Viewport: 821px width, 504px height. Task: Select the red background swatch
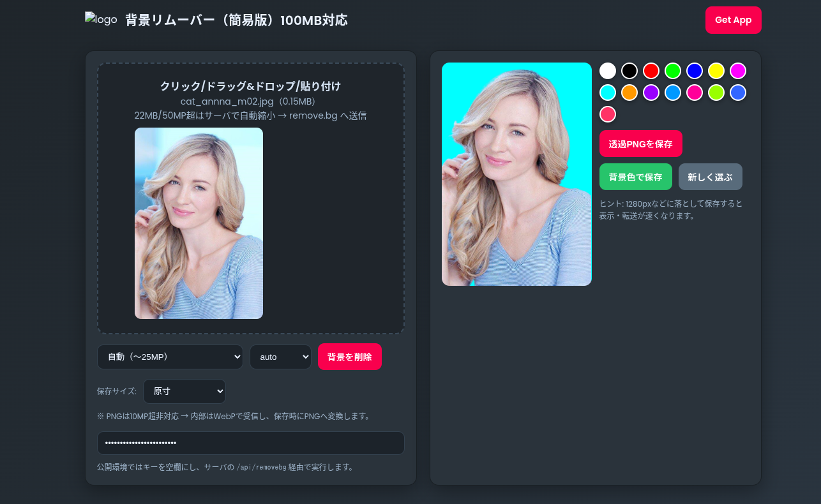651,71
